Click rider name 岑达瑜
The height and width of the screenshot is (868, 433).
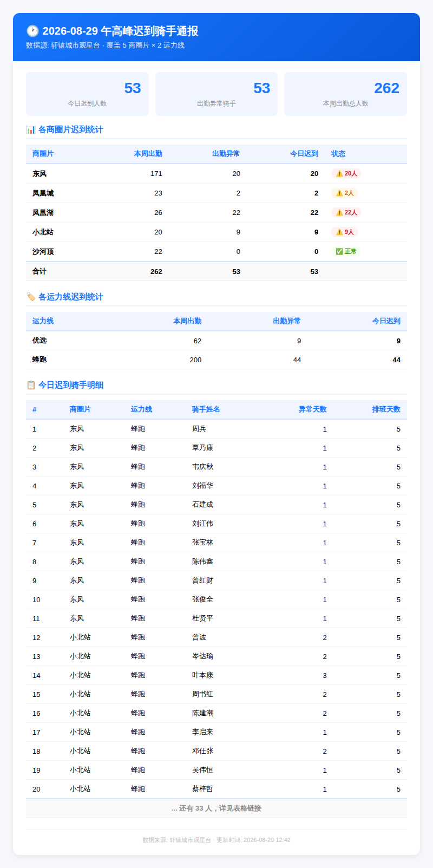(x=203, y=656)
